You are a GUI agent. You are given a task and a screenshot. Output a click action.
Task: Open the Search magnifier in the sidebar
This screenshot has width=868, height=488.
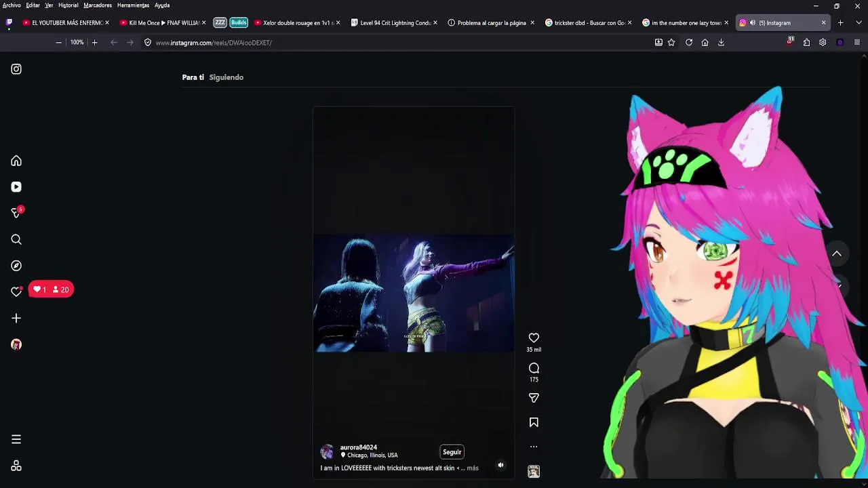[x=16, y=239]
